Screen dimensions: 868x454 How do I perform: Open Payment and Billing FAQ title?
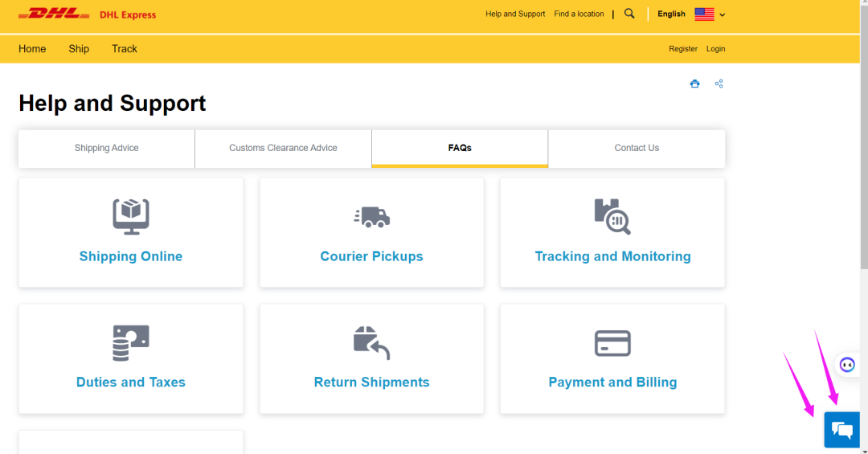pos(612,382)
